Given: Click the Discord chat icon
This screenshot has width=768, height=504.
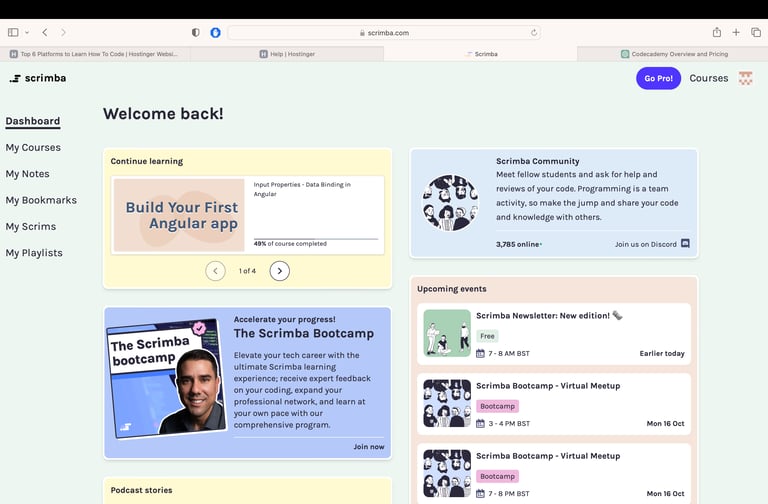Looking at the screenshot, I should 685,243.
